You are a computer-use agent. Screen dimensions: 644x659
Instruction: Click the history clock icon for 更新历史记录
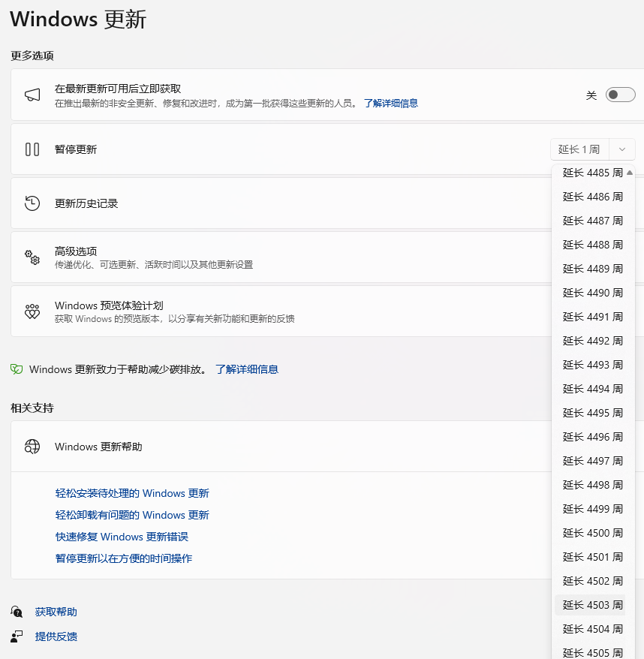pos(32,203)
